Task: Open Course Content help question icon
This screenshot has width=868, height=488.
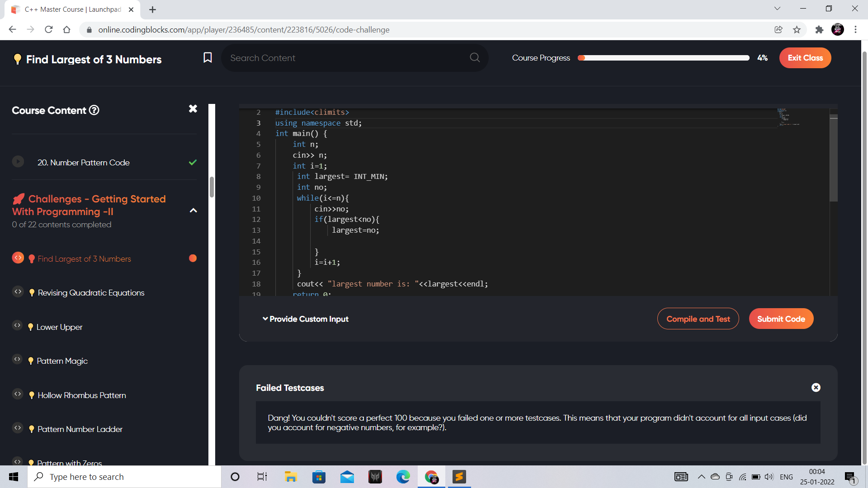Action: pos(94,110)
